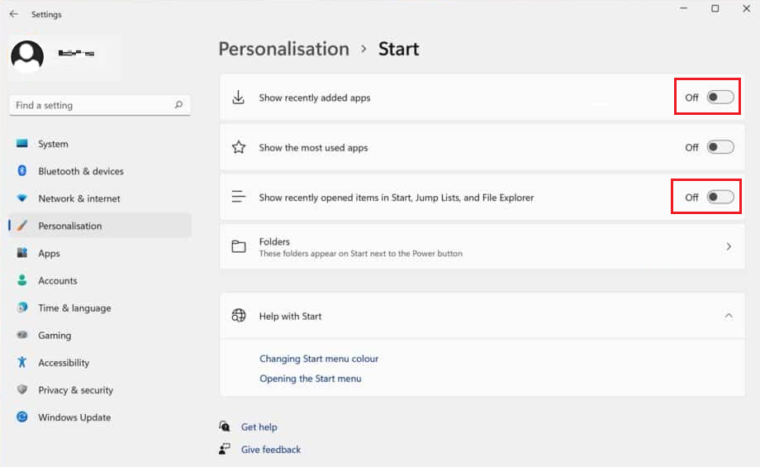Open Changing Start menu colour link
The width and height of the screenshot is (760, 467).
pos(319,358)
